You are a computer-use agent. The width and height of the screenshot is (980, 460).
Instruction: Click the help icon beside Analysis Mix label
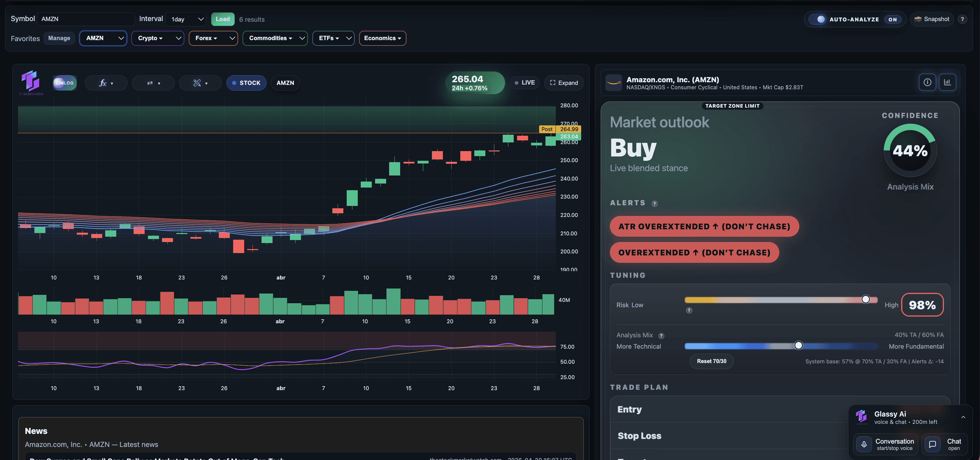661,336
